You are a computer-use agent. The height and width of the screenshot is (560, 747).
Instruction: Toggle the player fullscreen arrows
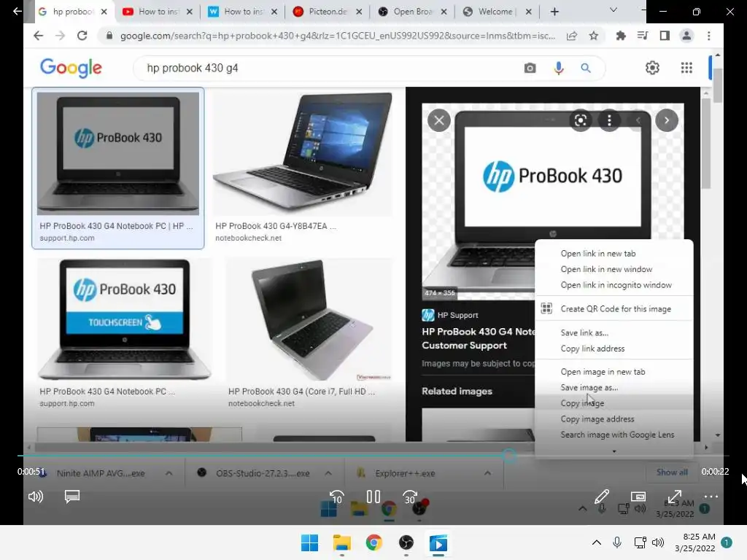pos(674,497)
